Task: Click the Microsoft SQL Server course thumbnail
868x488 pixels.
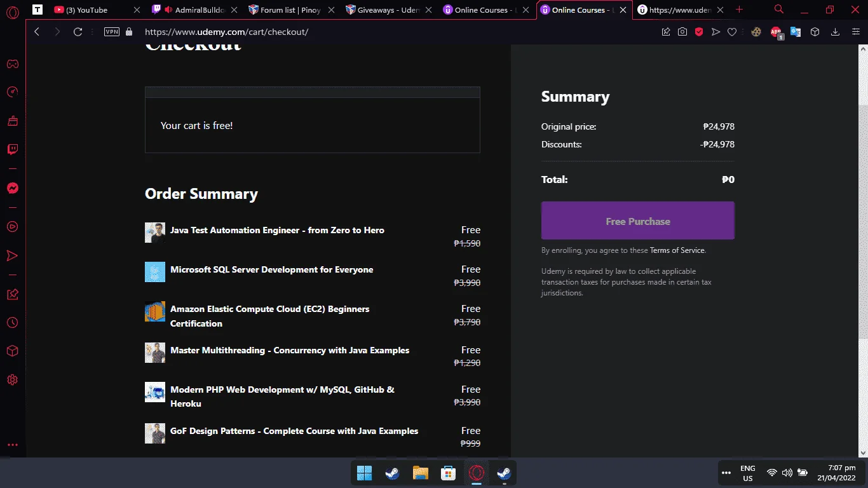Action: [x=155, y=272]
